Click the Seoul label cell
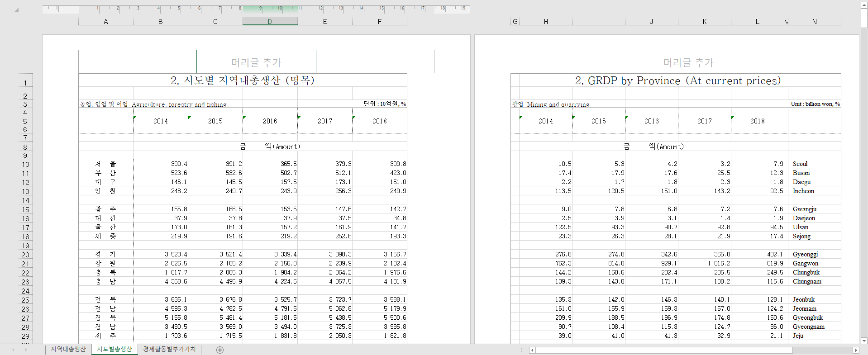The width and height of the screenshot is (868, 355). coord(815,164)
